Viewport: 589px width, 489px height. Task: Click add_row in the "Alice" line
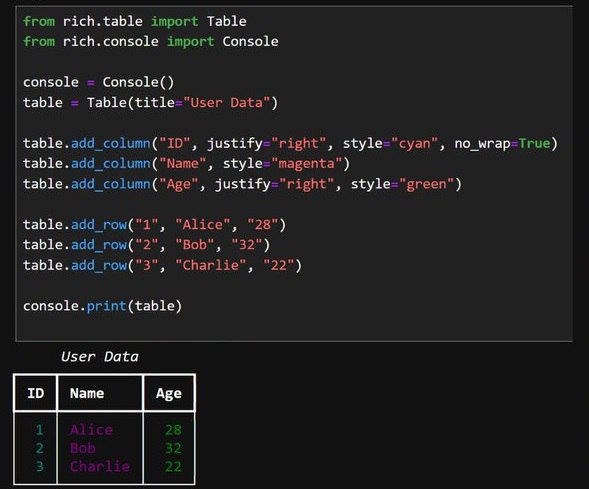[99, 225]
